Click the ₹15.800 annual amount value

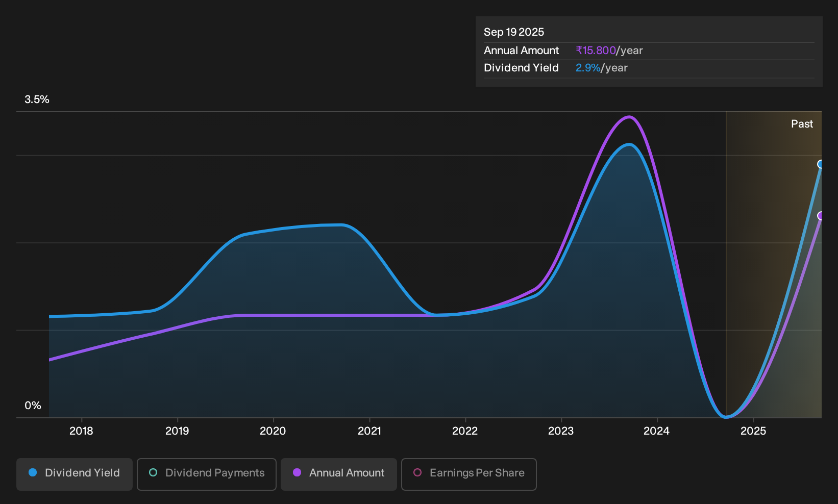coord(596,51)
